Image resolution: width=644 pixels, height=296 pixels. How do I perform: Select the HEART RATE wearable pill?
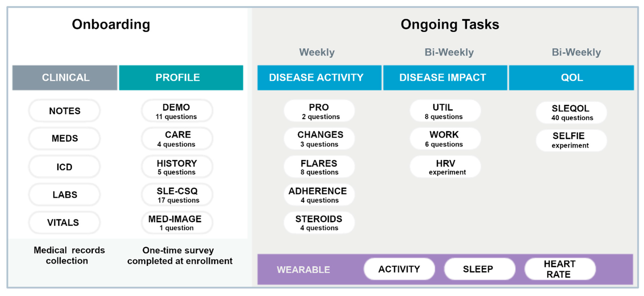[x=560, y=269]
